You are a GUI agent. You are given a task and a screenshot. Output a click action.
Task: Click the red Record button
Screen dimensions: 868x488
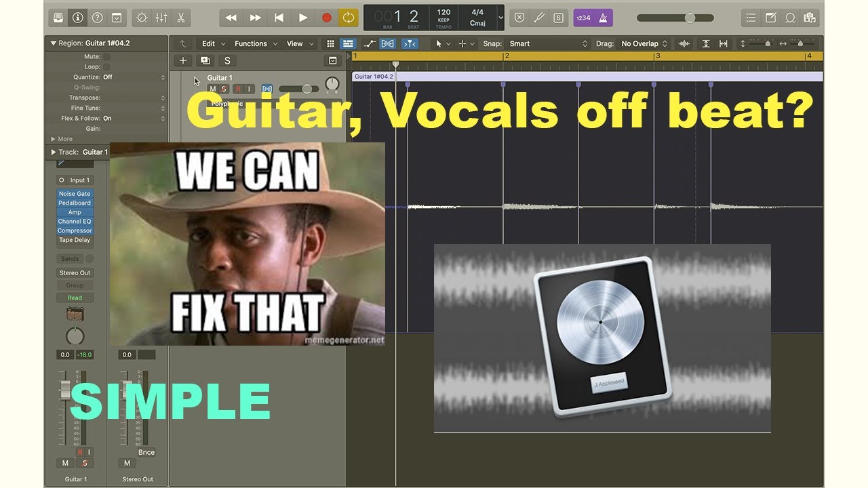(x=326, y=18)
